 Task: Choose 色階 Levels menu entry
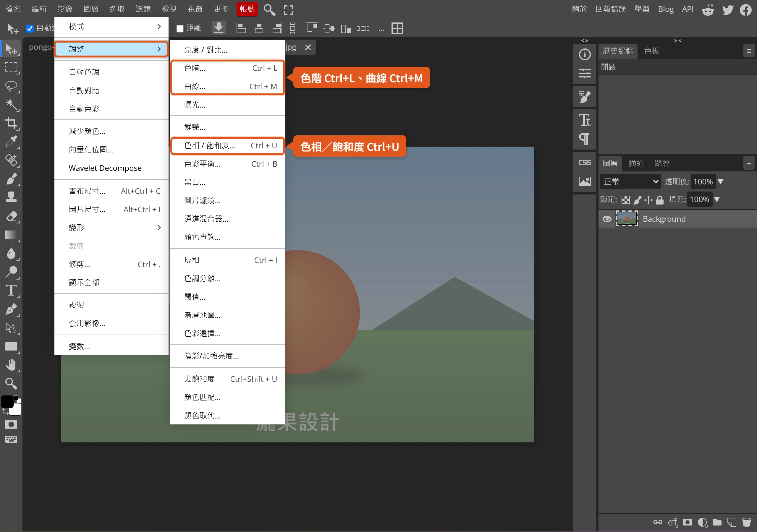coord(227,68)
